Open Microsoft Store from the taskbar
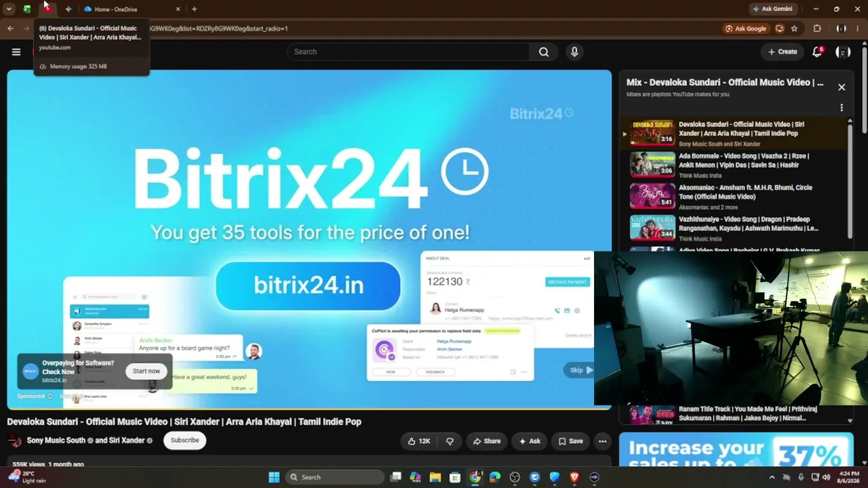 point(455,477)
